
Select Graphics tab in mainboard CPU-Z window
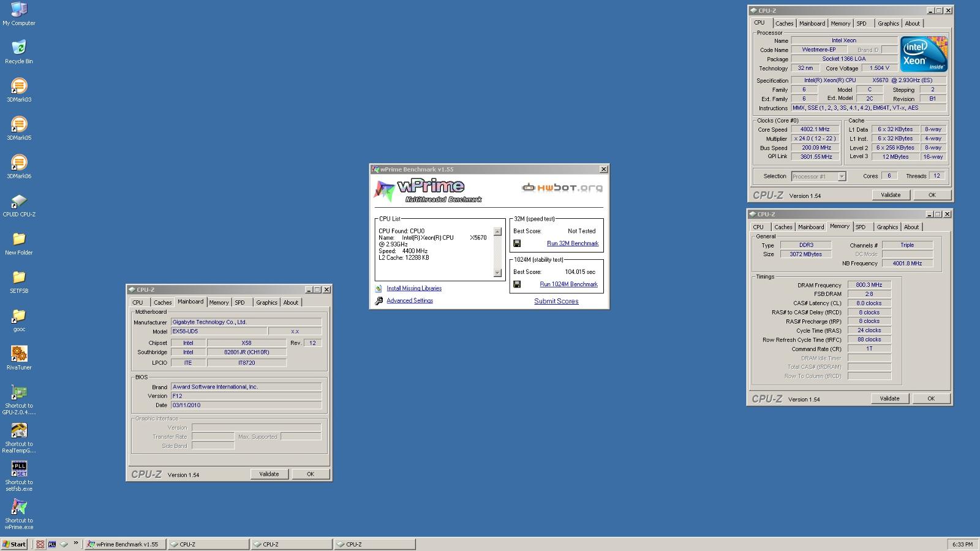[x=266, y=303]
